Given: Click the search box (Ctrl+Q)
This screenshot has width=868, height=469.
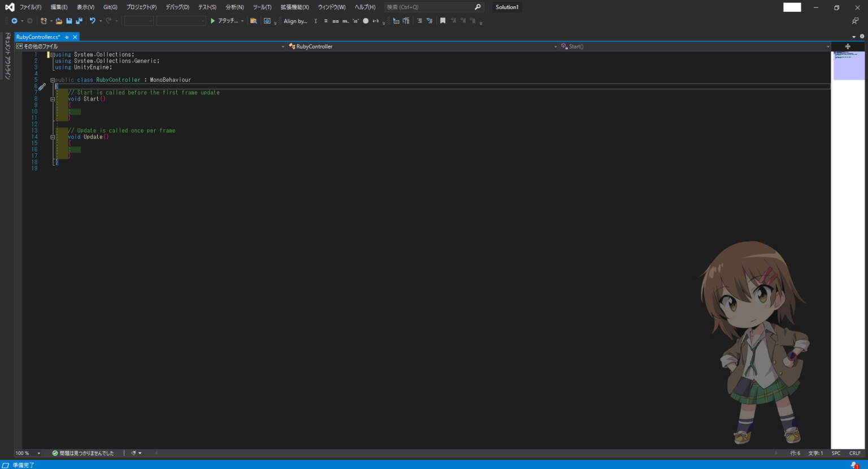Looking at the screenshot, I should pos(429,7).
